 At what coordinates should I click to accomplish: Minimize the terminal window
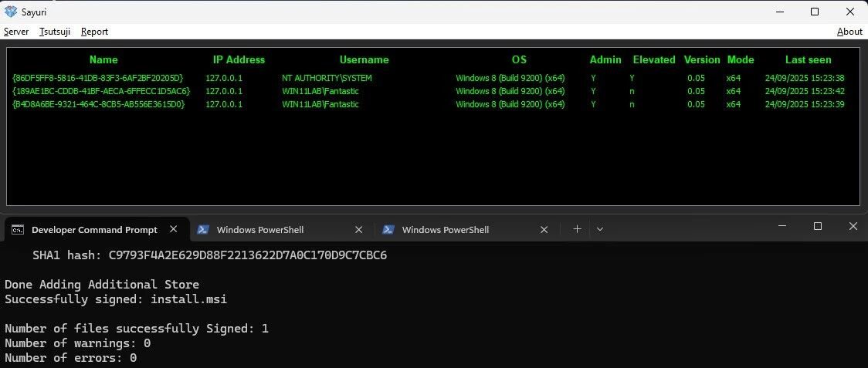(x=782, y=226)
